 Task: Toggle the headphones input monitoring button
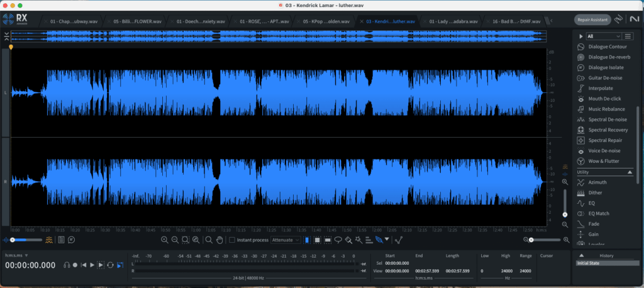point(67,265)
